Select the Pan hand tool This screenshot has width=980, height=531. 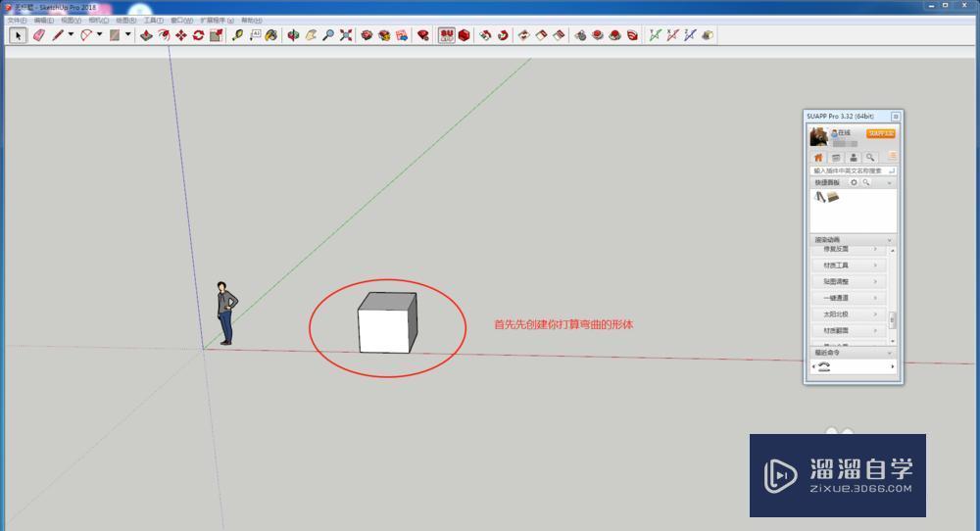pyautogui.click(x=311, y=35)
